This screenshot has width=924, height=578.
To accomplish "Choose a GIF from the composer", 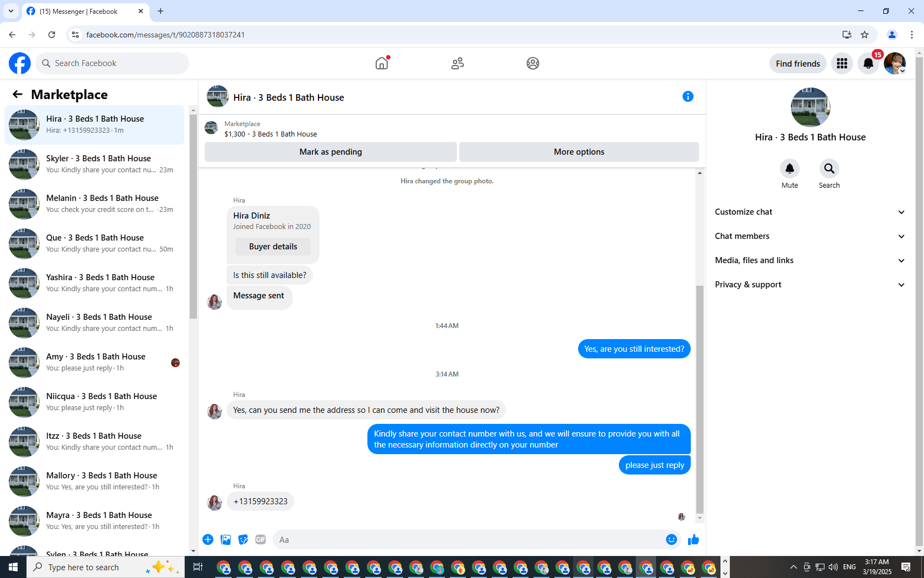I will [x=261, y=539].
